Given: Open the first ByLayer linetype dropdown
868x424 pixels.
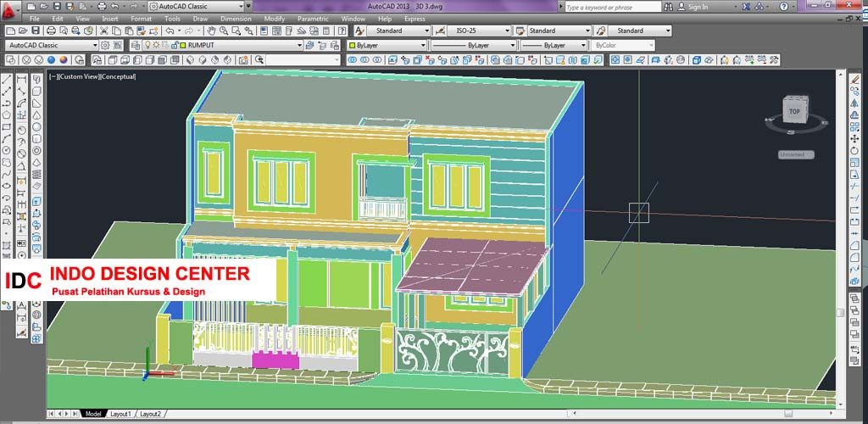Looking at the screenshot, I should coord(512,46).
